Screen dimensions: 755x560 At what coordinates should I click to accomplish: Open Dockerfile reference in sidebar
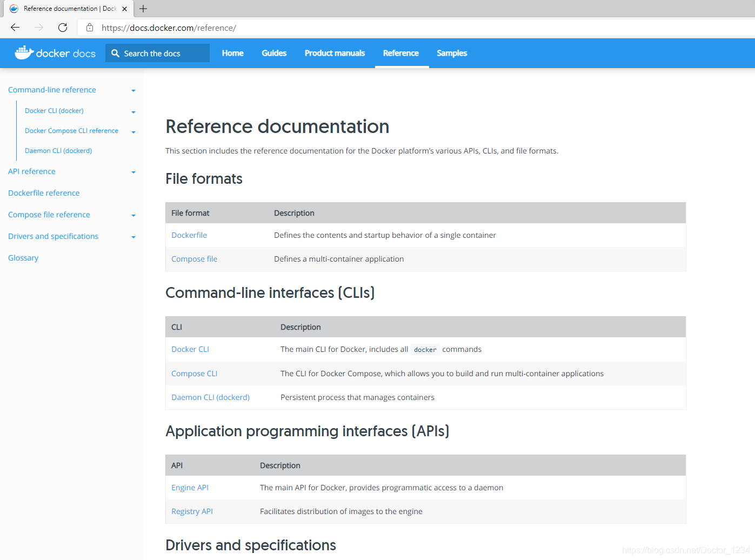coord(44,193)
